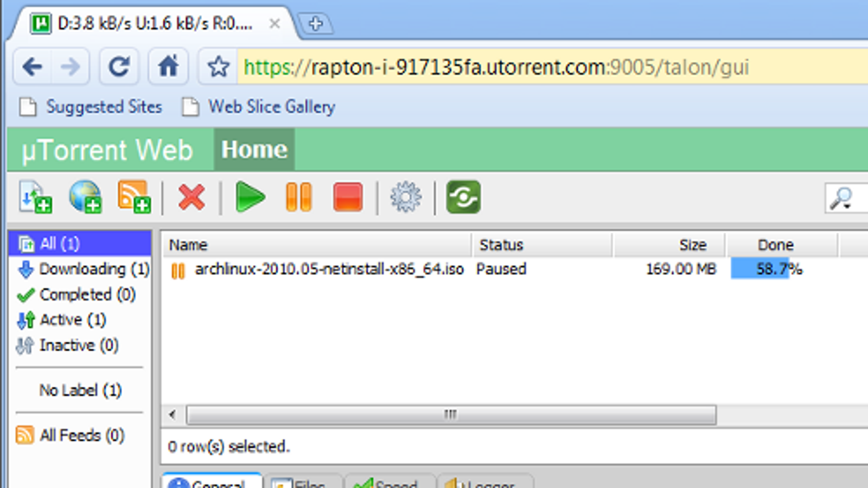Open the Preferences gear icon
This screenshot has height=488, width=868.
click(406, 197)
